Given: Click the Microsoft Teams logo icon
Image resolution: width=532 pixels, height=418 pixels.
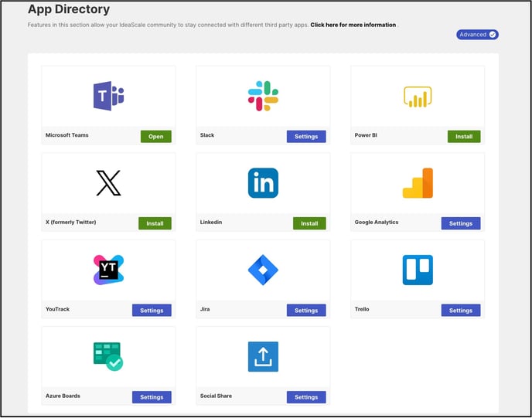Looking at the screenshot, I should [108, 96].
